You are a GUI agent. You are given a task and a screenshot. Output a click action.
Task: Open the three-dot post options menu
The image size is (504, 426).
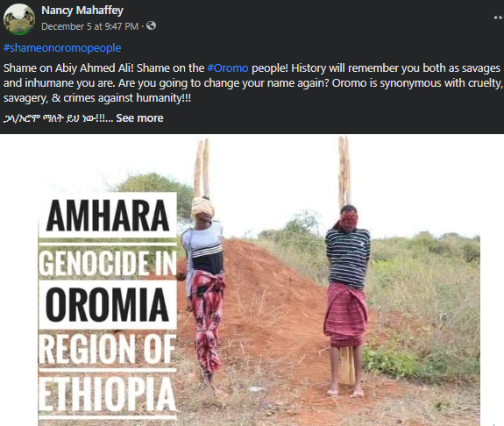499,18
